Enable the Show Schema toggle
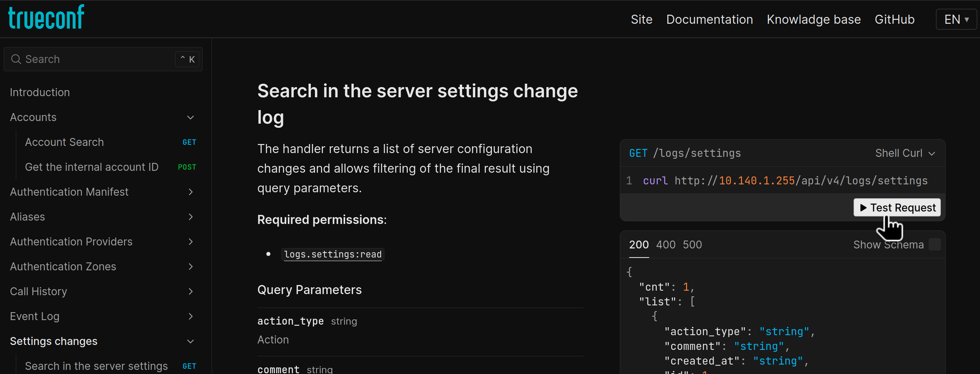Screen dimensions: 980x374 click(935, 245)
